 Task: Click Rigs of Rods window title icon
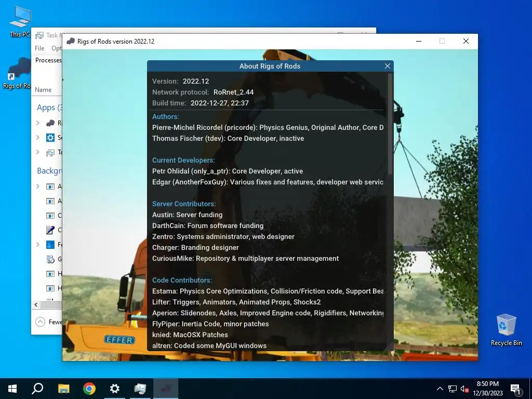click(x=71, y=42)
